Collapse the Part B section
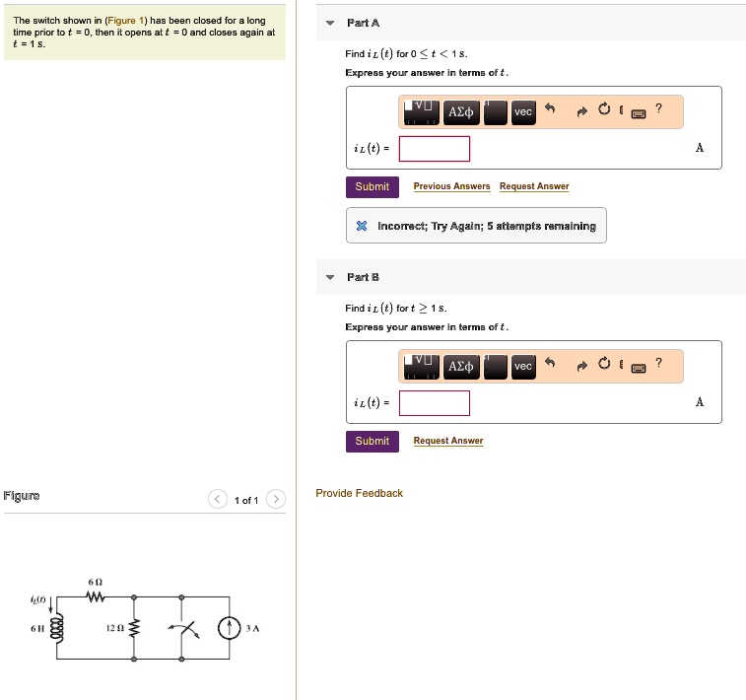The width and height of the screenshot is (746, 700). tap(330, 277)
